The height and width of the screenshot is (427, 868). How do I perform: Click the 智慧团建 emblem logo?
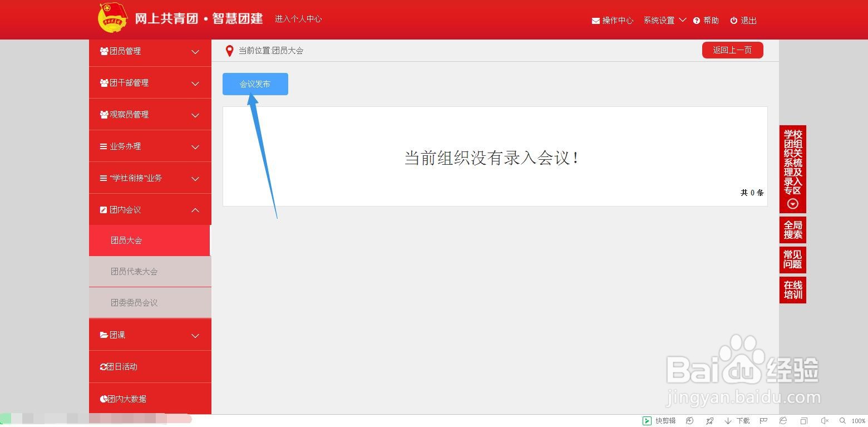[112, 17]
